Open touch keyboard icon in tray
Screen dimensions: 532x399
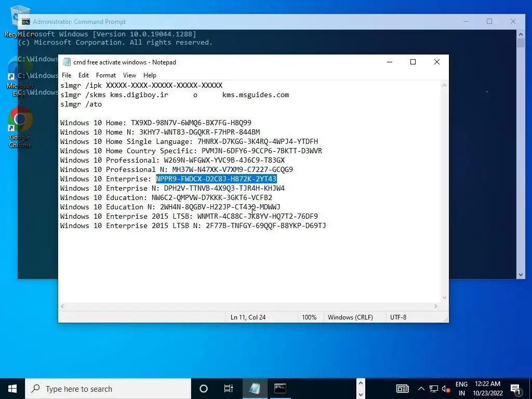click(x=403, y=389)
